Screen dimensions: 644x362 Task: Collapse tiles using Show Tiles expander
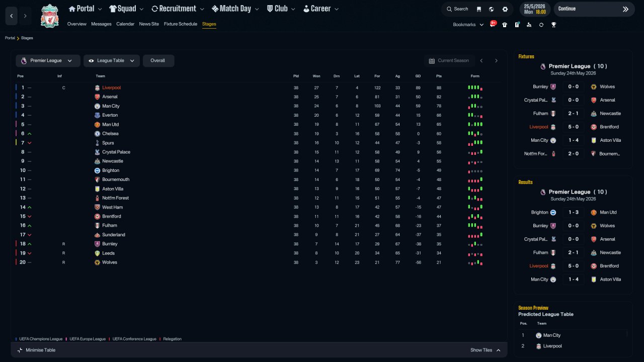tap(486, 350)
